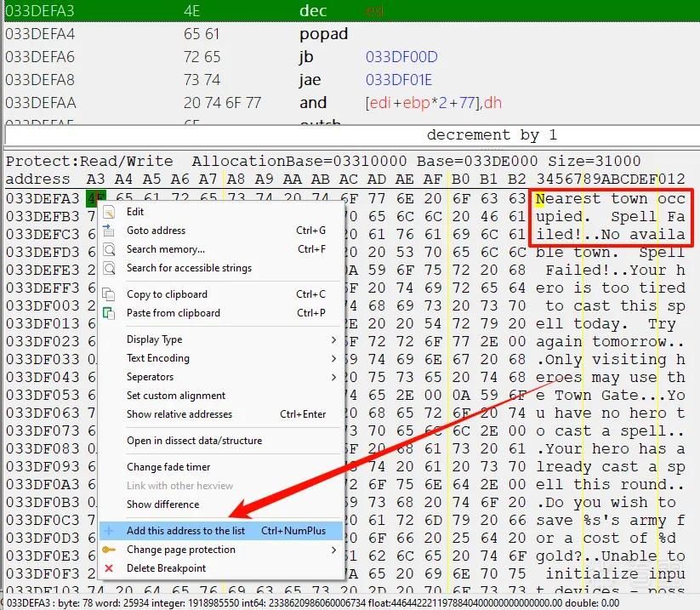Click the key icon for page protection
The height and width of the screenshot is (610, 700).
click(x=109, y=550)
